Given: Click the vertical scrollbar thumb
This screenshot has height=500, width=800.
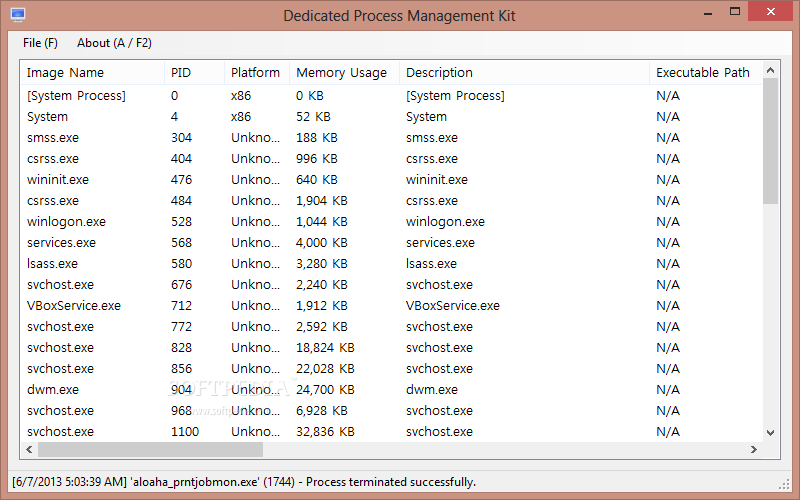Looking at the screenshot, I should click(770, 141).
